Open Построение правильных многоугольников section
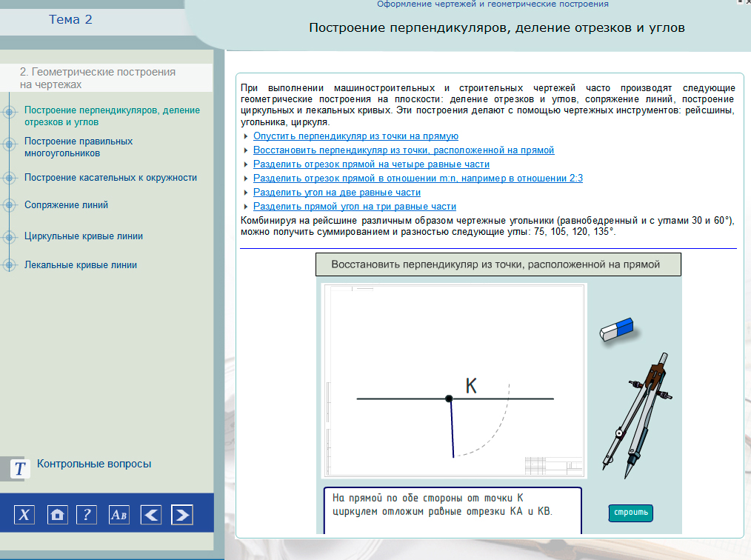Image resolution: width=751 pixels, height=560 pixels. click(x=79, y=147)
